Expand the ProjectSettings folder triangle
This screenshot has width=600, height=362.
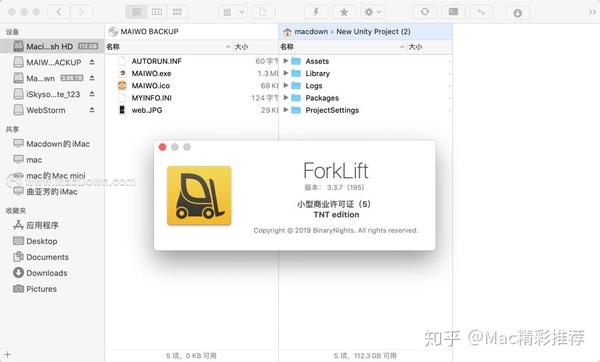tap(285, 110)
